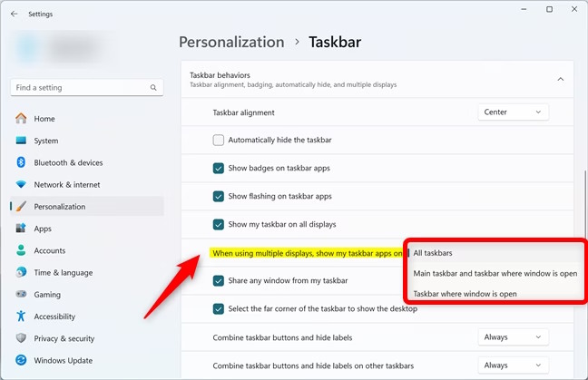Open Privacy & security label
This screenshot has width=588, height=380.
[x=64, y=338]
